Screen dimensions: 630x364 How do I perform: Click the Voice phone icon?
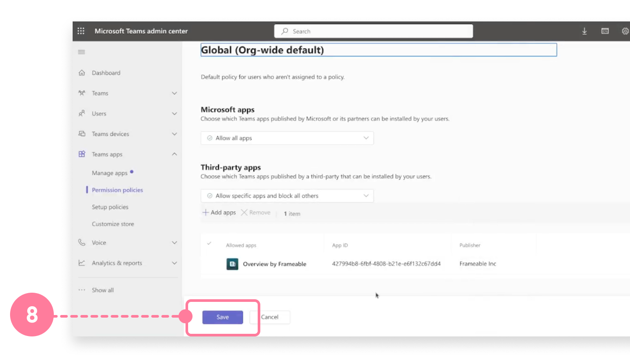point(82,242)
